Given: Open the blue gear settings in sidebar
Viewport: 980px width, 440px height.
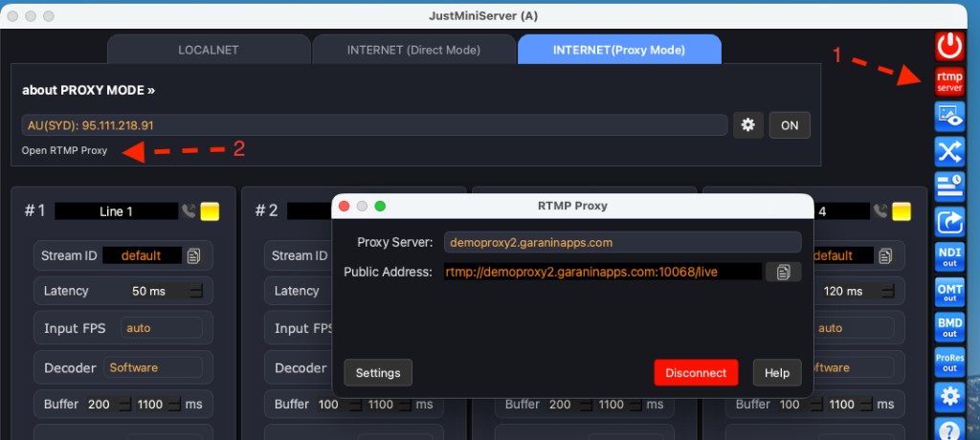Looking at the screenshot, I should pyautogui.click(x=949, y=398).
